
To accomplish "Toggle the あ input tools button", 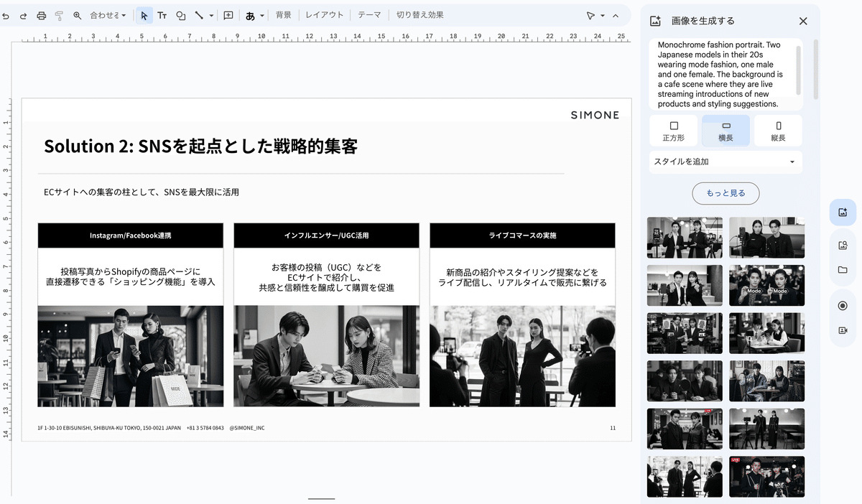I will [x=250, y=15].
